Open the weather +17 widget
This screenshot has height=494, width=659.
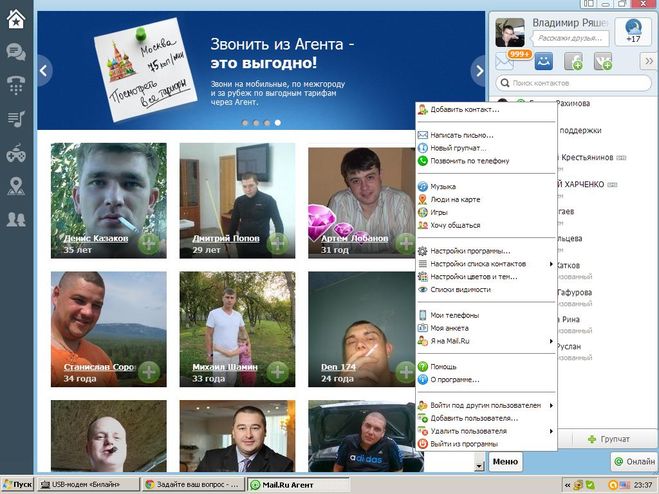click(x=633, y=31)
